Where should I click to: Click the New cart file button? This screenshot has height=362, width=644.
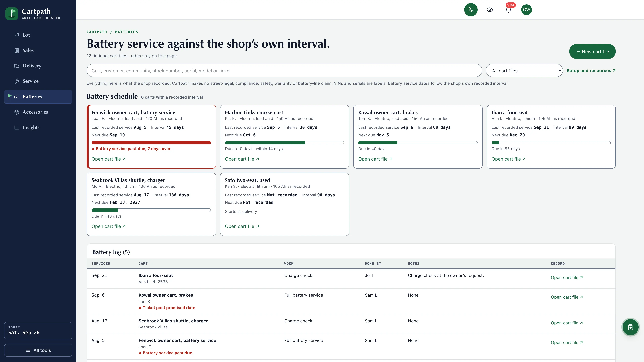[592, 51]
